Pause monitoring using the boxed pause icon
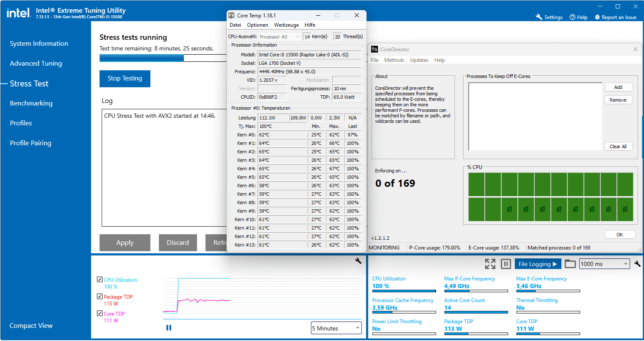The height and width of the screenshot is (341, 644). tap(506, 264)
